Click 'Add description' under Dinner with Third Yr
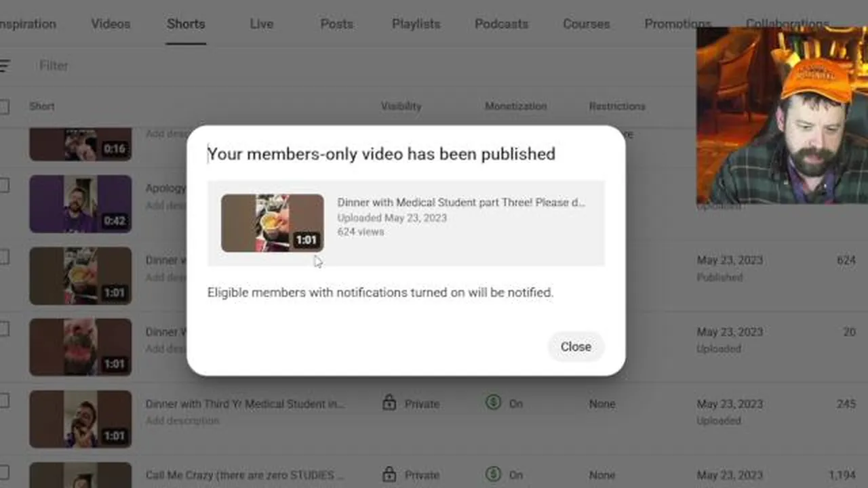 tap(182, 421)
